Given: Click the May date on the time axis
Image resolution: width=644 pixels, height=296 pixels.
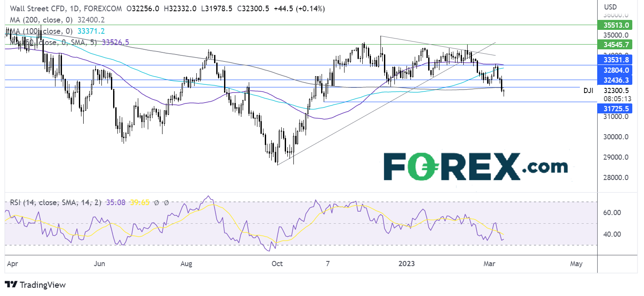Looking at the screenshot, I should [576, 264].
